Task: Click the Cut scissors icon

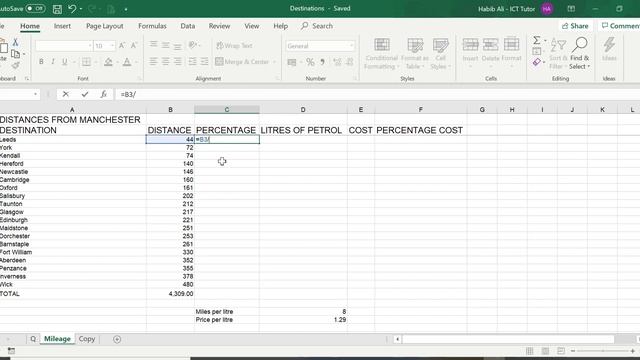Action: click(x=15, y=42)
